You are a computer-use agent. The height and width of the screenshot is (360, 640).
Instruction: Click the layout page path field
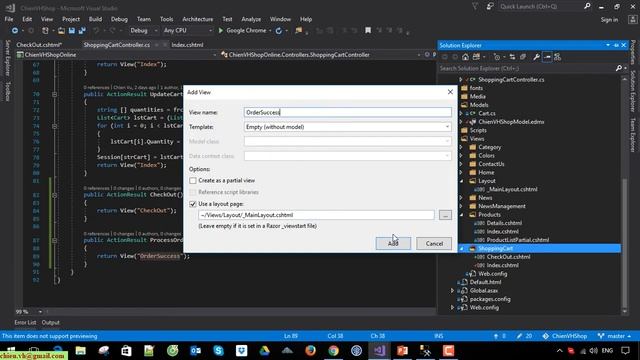pos(316,215)
